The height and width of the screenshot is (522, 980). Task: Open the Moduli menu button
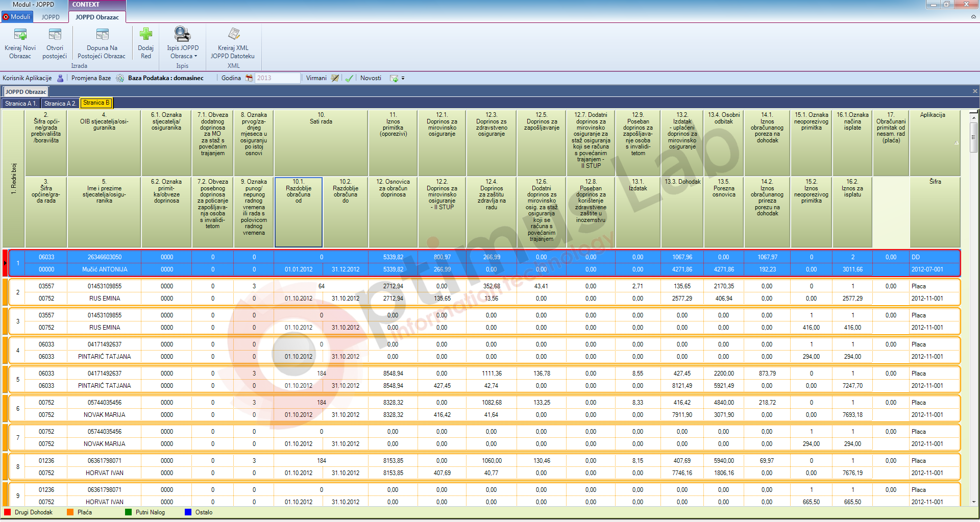pos(17,17)
